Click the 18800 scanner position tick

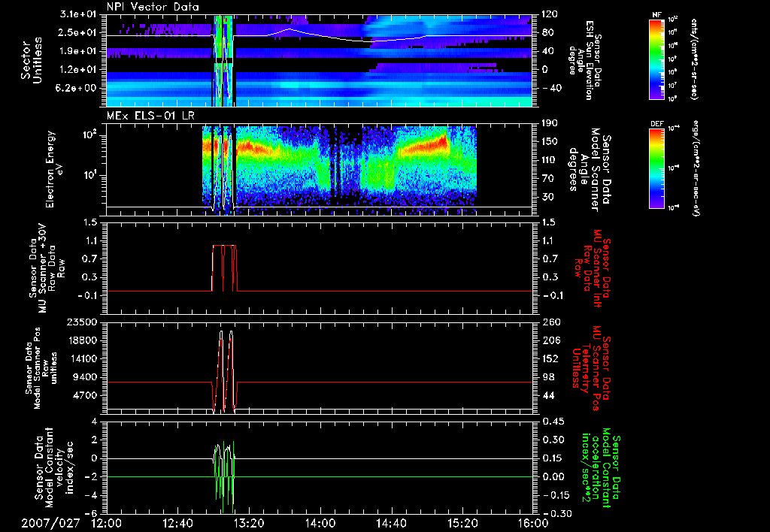tap(83, 340)
